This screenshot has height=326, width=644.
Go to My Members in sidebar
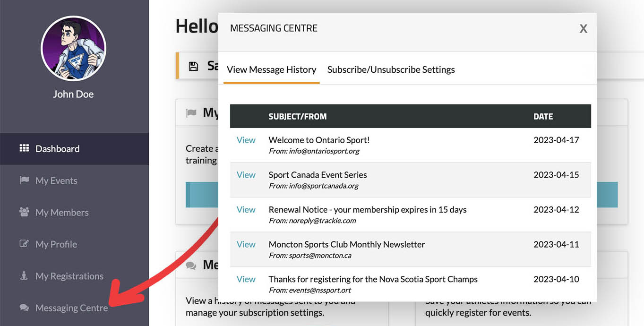(62, 213)
